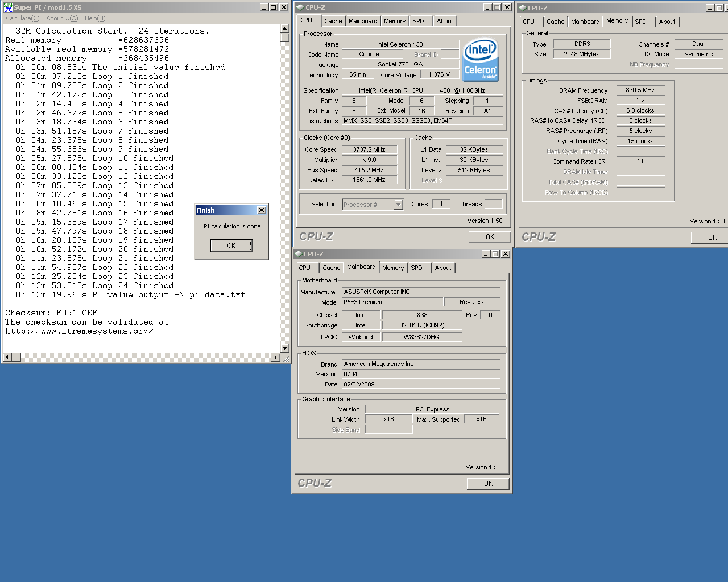Screen dimensions: 728x582
Task: Open the Help menu in Super PI
Action: pyautogui.click(x=95, y=18)
